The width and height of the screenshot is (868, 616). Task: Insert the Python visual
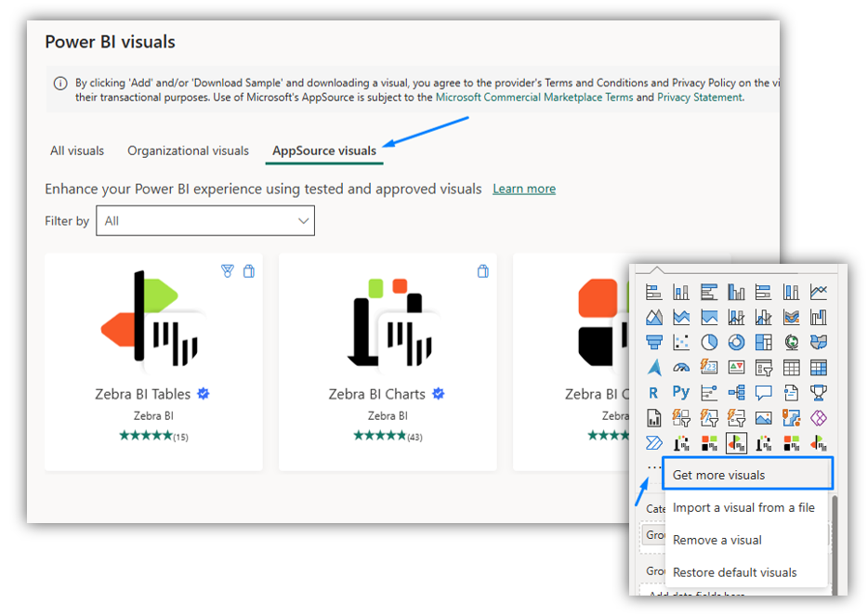pyautogui.click(x=681, y=393)
